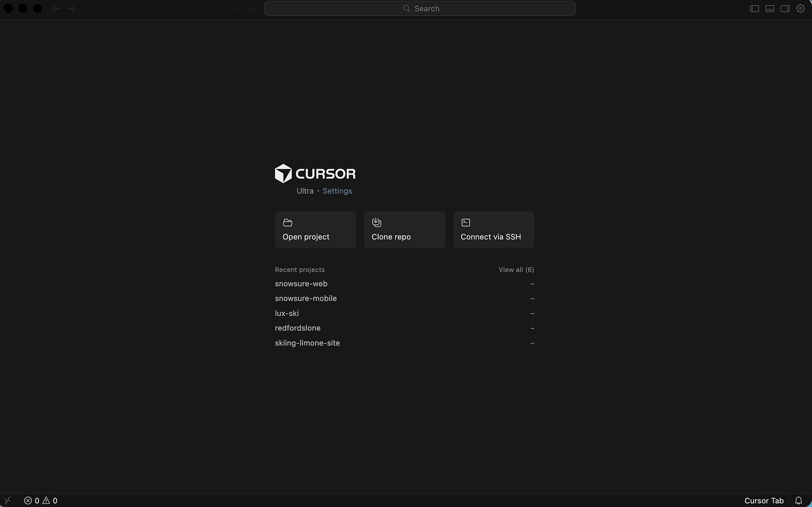812x507 pixels.
Task: Open the skiing-limone-site recent project
Action: point(404,343)
